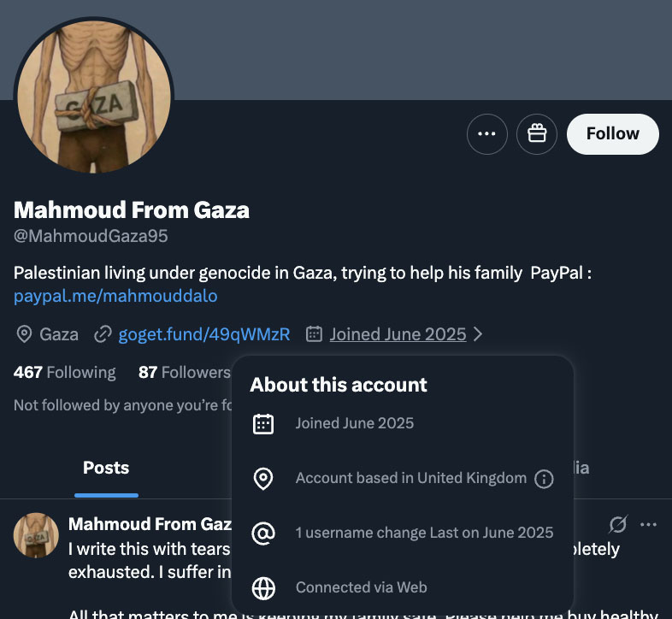Visit the goget.fund/49qWMzR link
Screen dimensions: 672x619
click(203, 334)
